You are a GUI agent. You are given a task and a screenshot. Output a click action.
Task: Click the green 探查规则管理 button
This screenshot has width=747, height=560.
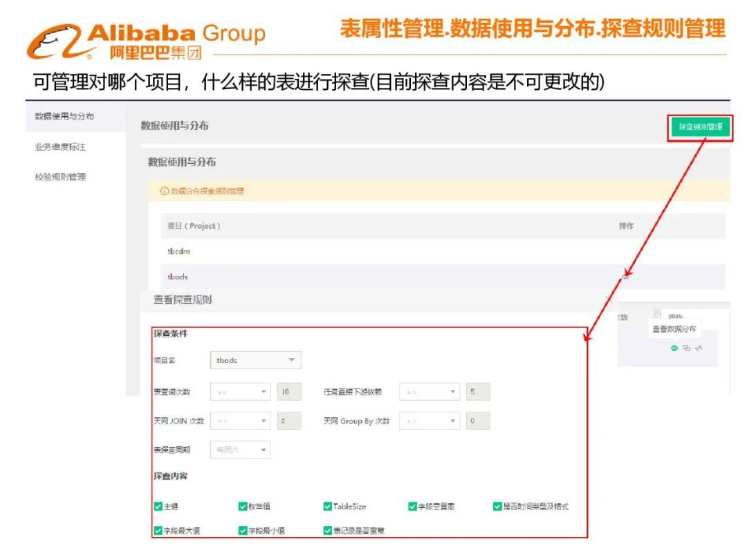(700, 127)
